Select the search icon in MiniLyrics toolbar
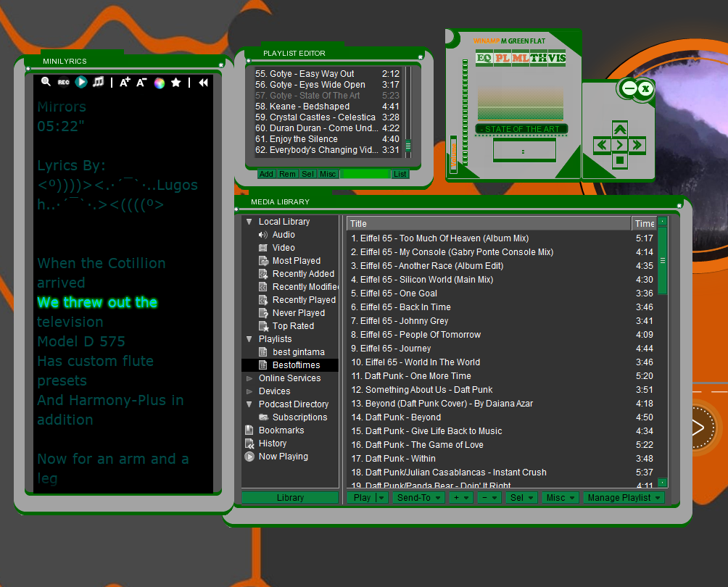728x587 pixels. pyautogui.click(x=45, y=82)
